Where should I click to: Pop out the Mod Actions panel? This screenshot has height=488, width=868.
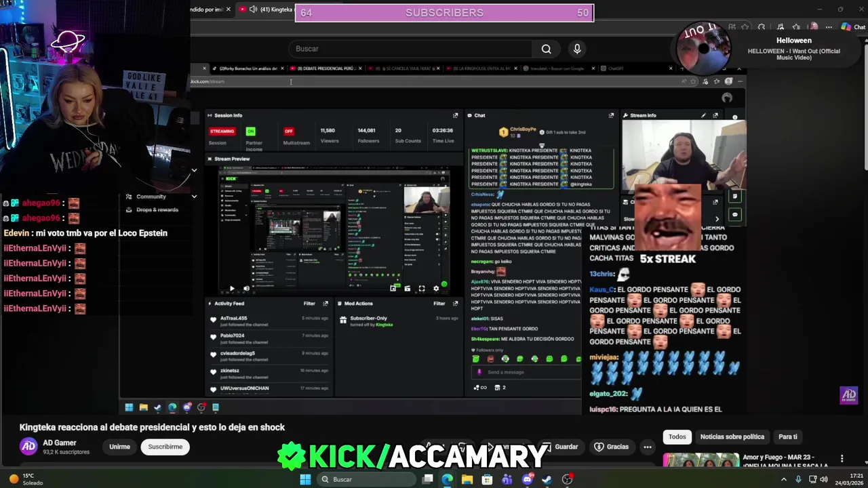click(455, 304)
